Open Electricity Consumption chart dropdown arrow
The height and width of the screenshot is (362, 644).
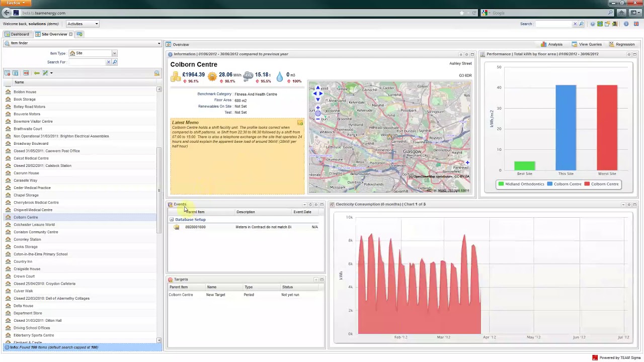(623, 205)
